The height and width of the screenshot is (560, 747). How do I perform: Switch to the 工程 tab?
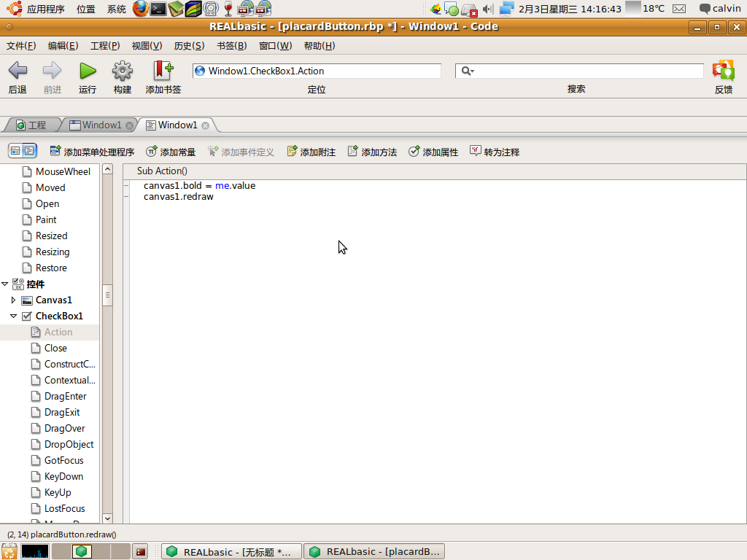click(x=31, y=125)
